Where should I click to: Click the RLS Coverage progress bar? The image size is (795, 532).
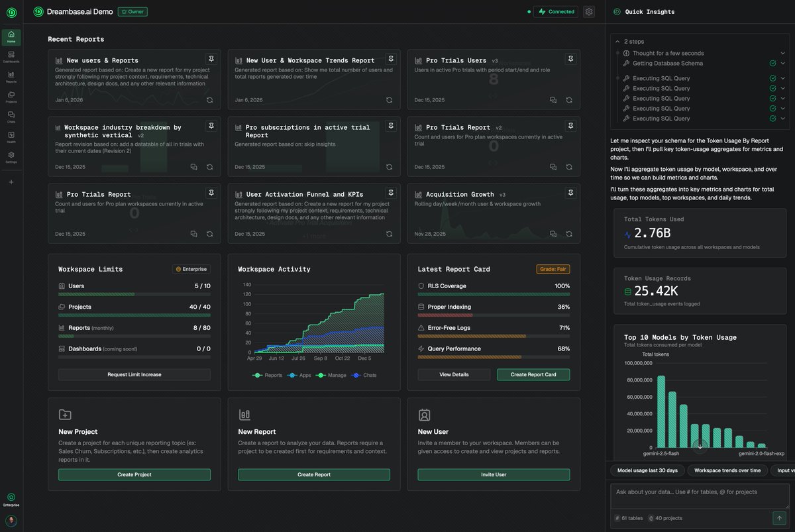[x=494, y=294]
